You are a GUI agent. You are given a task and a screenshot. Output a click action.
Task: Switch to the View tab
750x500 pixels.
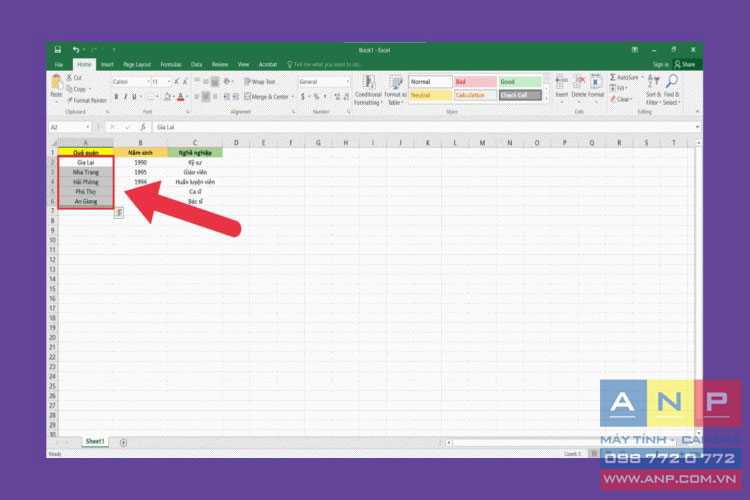243,64
